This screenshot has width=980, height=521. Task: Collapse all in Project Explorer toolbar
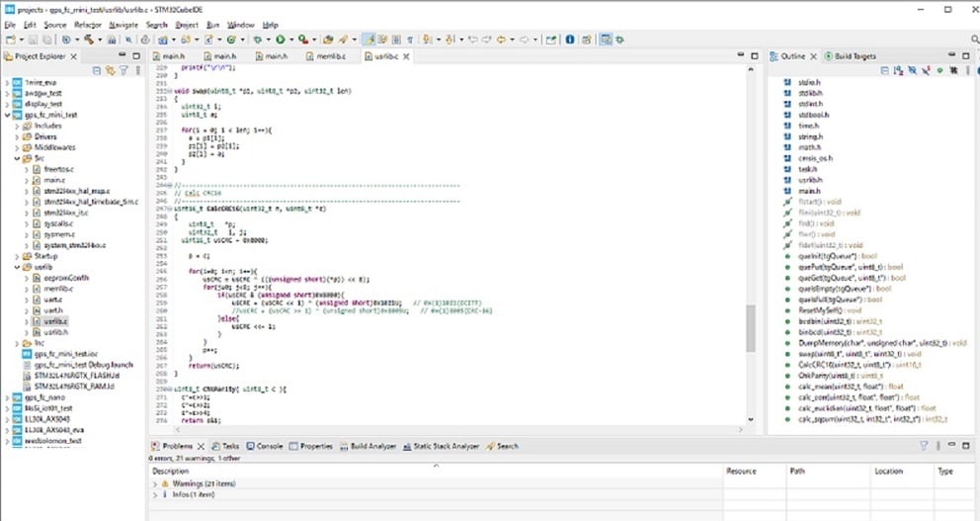click(96, 70)
